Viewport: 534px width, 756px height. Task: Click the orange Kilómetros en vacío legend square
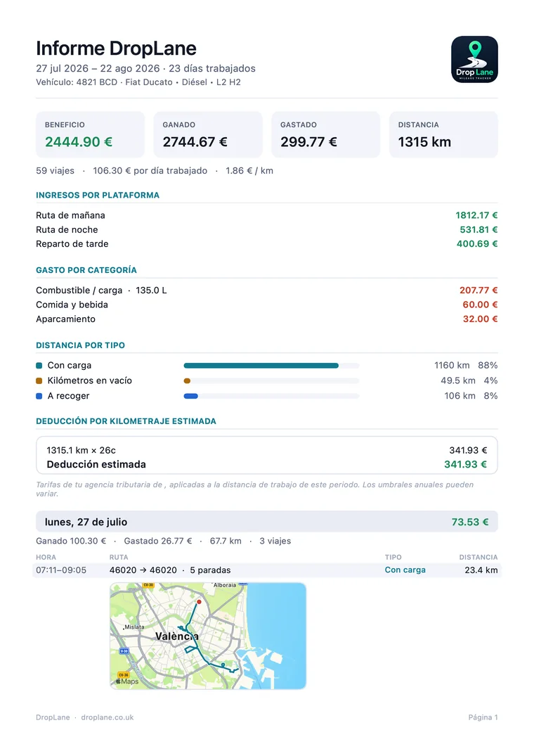39,381
